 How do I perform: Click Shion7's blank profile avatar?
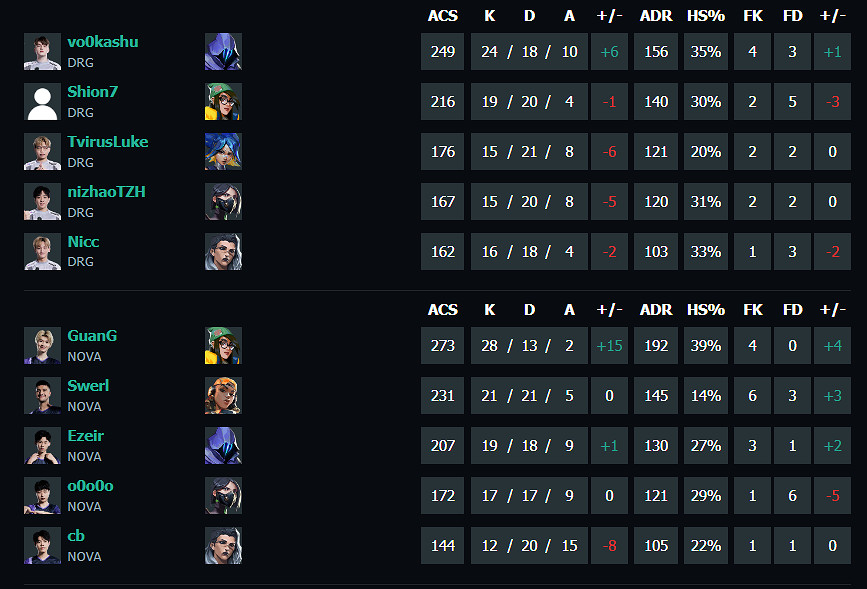click(42, 101)
